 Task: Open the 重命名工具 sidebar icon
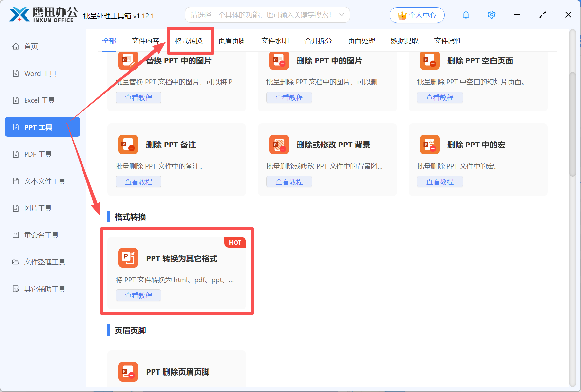(x=16, y=235)
